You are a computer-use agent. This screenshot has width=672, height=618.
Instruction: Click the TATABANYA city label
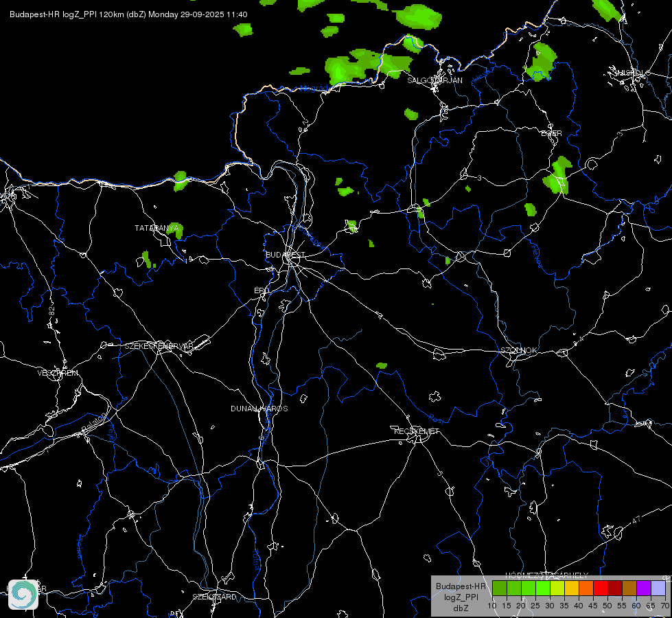point(157,228)
